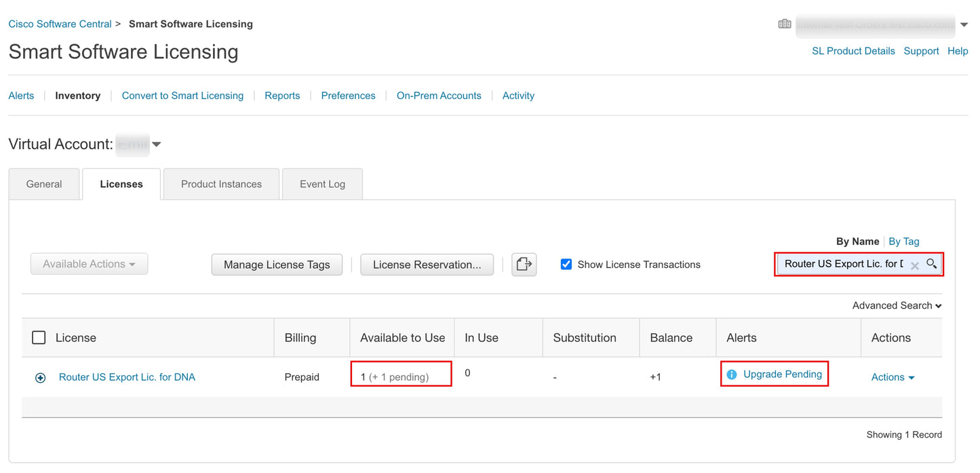Screen dimensions: 980x473
Task: Uncheck Show License Transactions
Action: point(566,264)
